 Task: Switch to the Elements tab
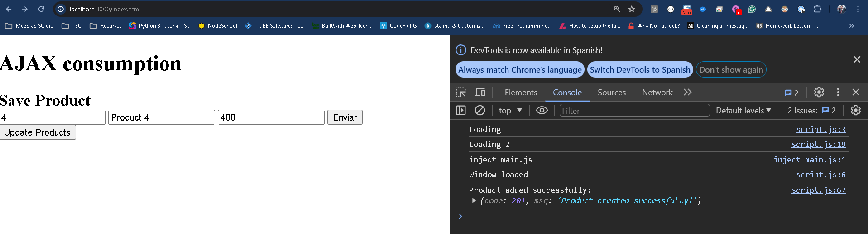click(x=521, y=93)
